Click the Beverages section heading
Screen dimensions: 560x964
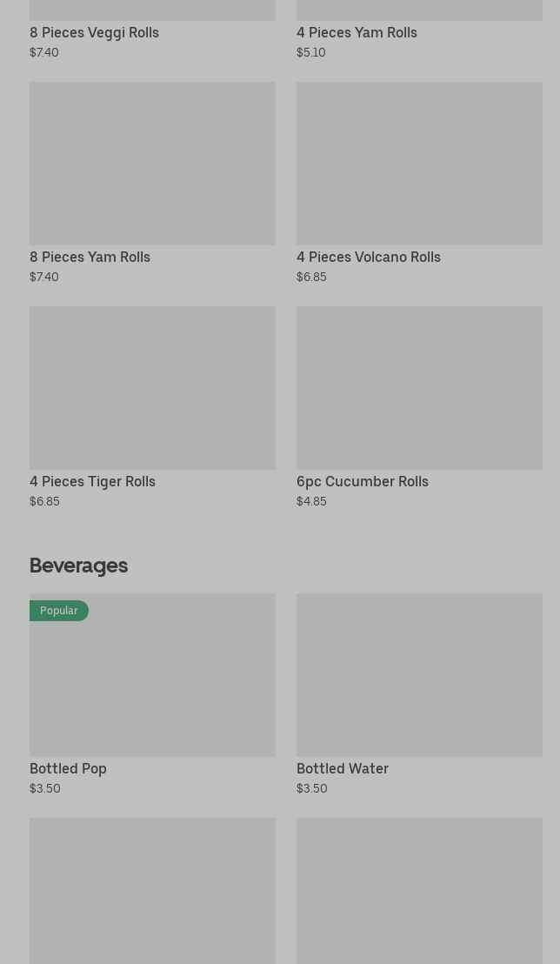click(78, 566)
